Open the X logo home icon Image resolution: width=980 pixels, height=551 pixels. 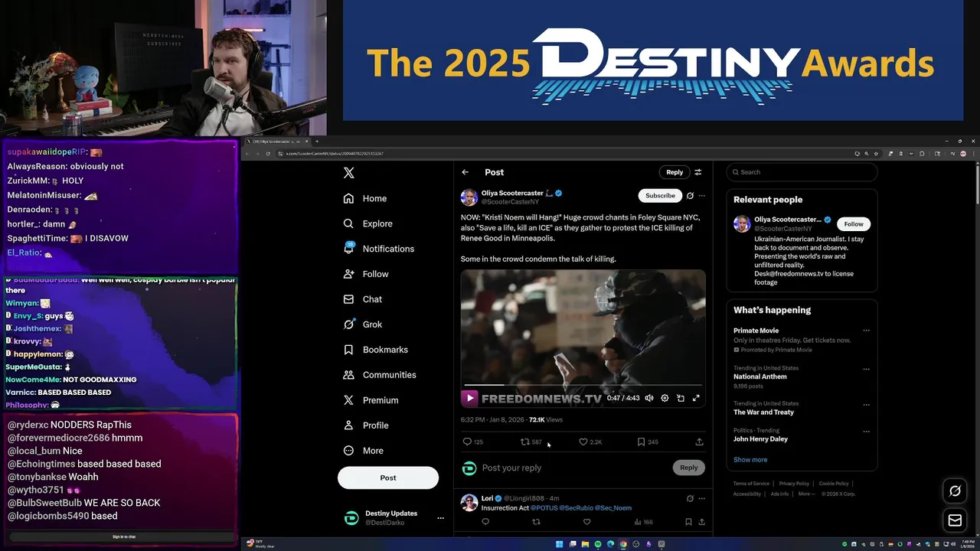pyautogui.click(x=348, y=173)
